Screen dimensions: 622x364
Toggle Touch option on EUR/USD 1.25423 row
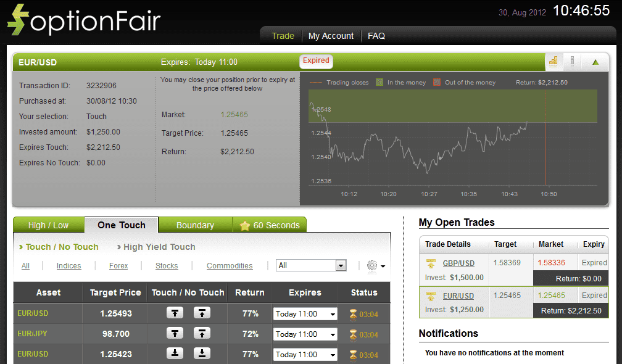[175, 354]
